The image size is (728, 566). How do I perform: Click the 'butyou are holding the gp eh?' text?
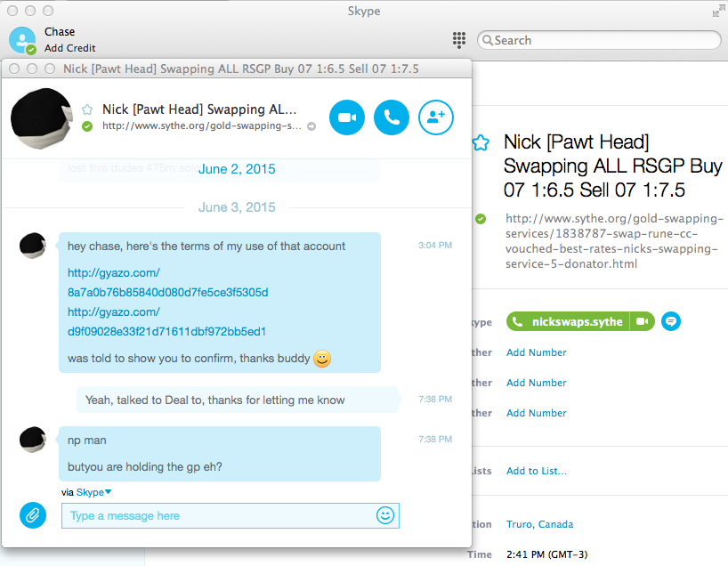coord(145,466)
